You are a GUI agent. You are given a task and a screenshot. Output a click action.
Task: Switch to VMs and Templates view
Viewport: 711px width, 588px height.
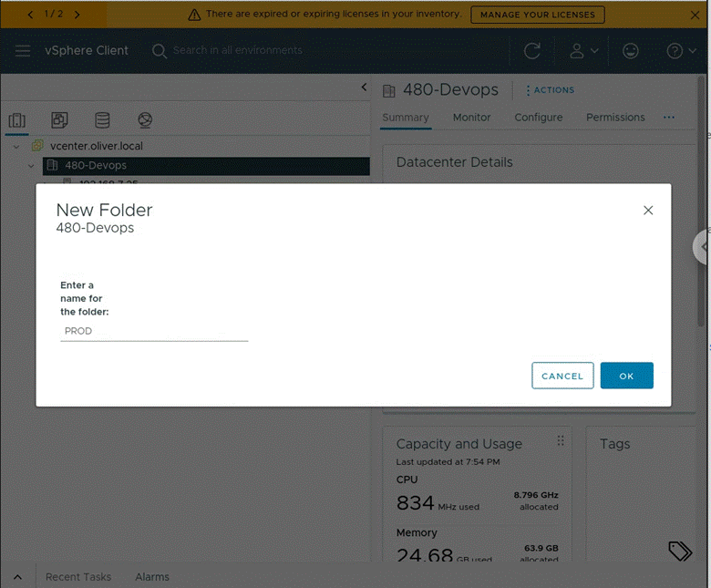point(59,120)
